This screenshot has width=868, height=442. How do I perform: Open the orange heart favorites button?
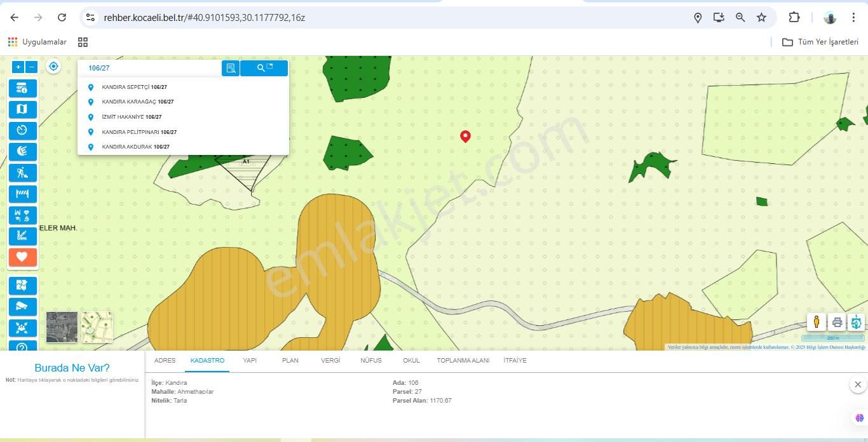click(22, 257)
